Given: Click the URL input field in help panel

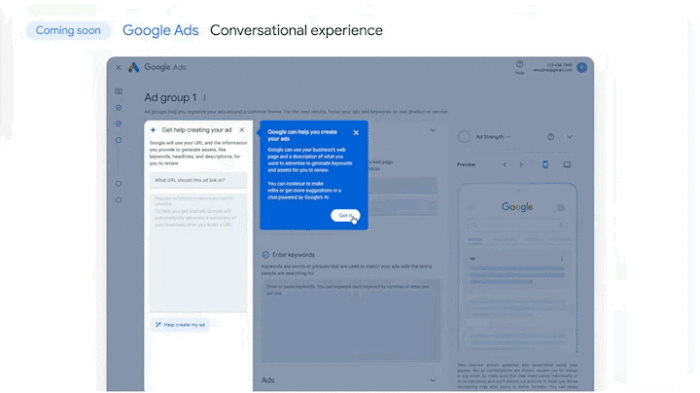Looking at the screenshot, I should 198,180.
